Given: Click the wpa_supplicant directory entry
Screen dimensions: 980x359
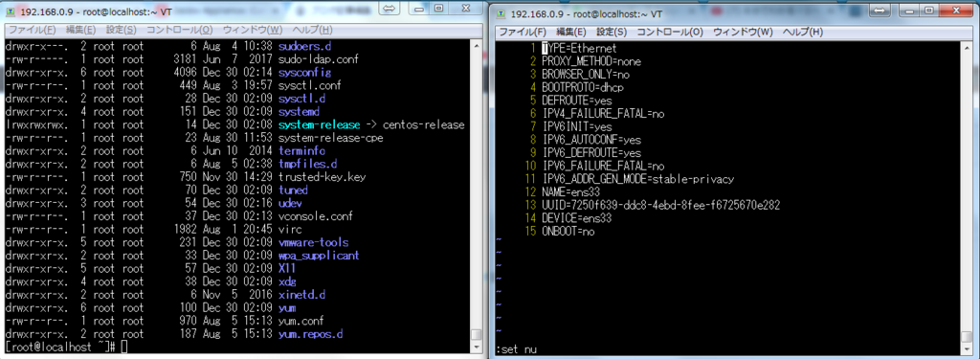Looking at the screenshot, I should [318, 256].
